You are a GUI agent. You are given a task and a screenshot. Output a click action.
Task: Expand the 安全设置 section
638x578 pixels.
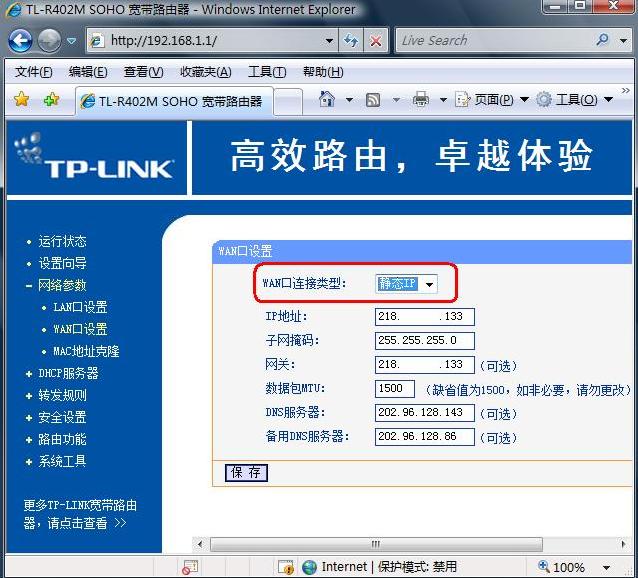click(x=62, y=417)
